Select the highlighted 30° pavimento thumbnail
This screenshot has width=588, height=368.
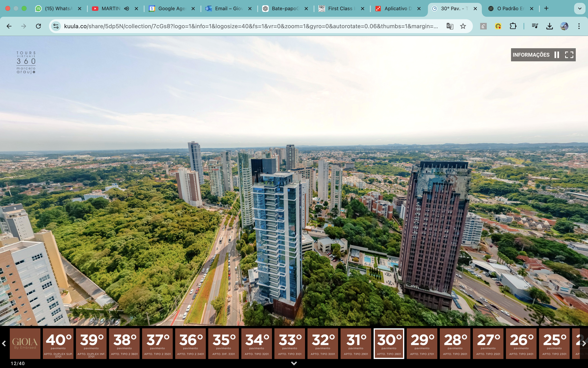(x=389, y=343)
